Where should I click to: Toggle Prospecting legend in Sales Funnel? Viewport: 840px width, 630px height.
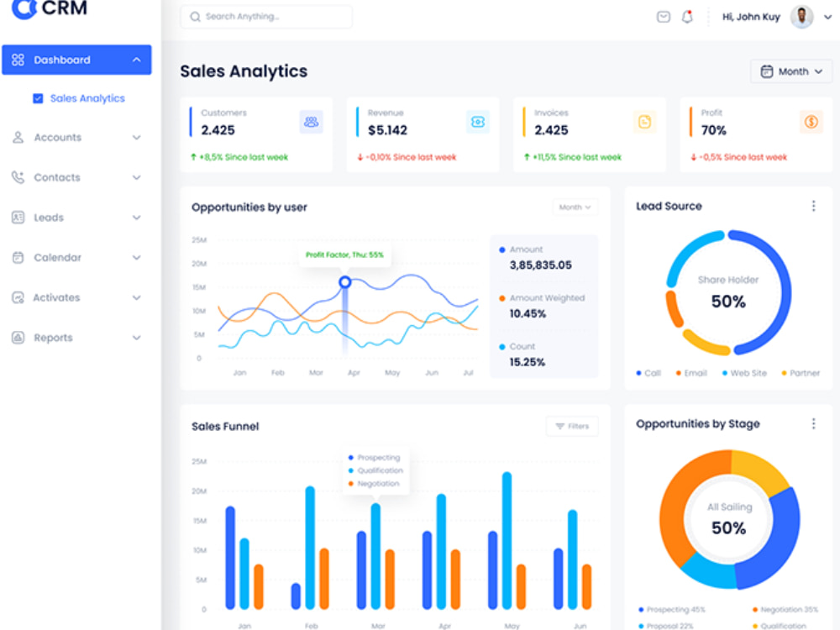pyautogui.click(x=375, y=458)
